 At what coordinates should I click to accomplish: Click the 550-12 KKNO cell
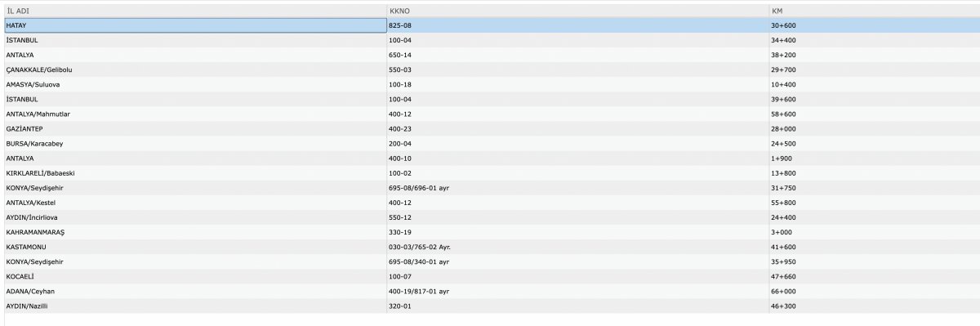click(577, 217)
